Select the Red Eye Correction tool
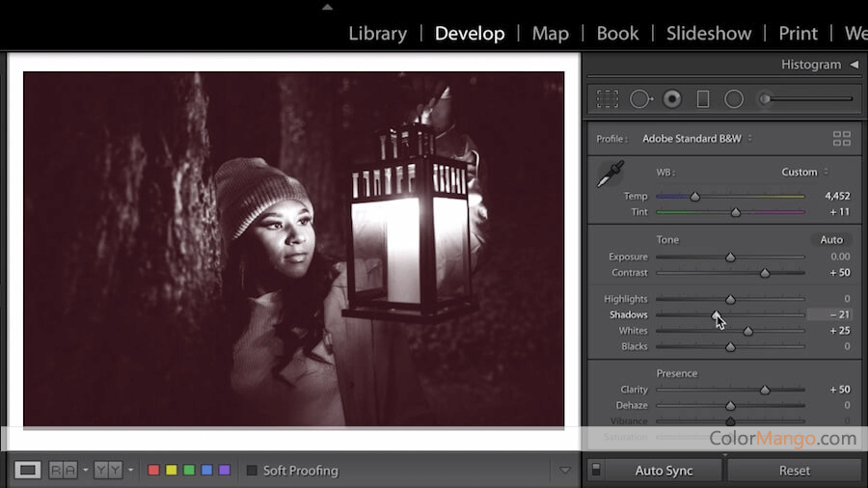Viewport: 868px width, 488px height. pyautogui.click(x=672, y=98)
